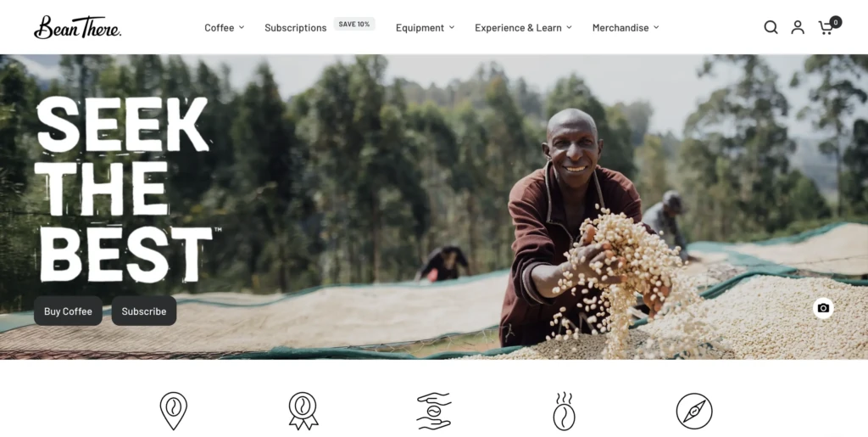The image size is (868, 437).
Task: Expand the Experience & Learn chevron
Action: pos(569,27)
